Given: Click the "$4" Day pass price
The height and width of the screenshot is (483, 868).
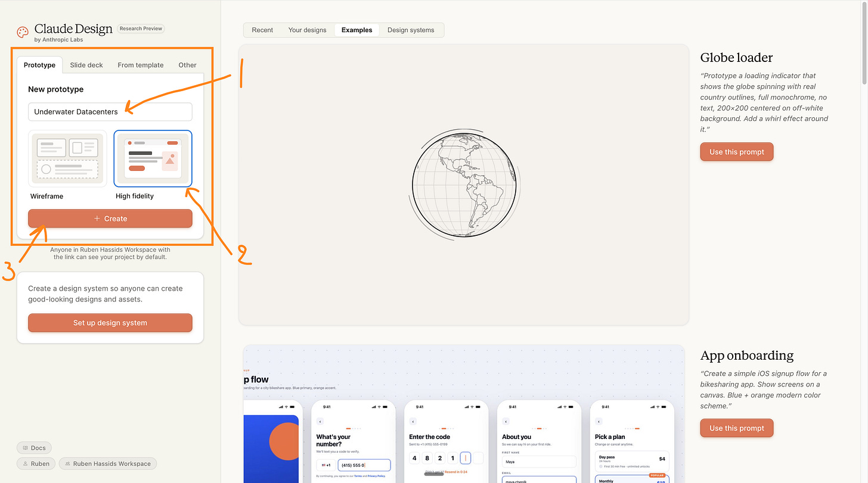Looking at the screenshot, I should pyautogui.click(x=662, y=459).
